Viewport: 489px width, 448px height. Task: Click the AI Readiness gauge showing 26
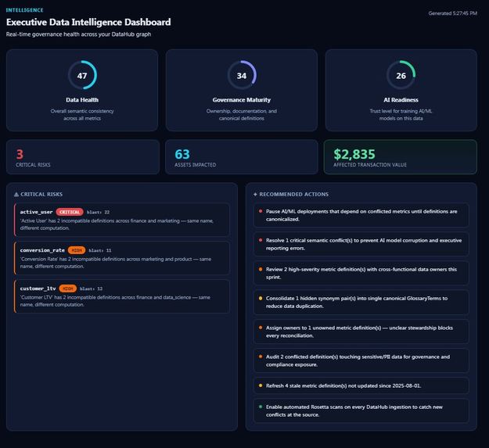(x=401, y=75)
